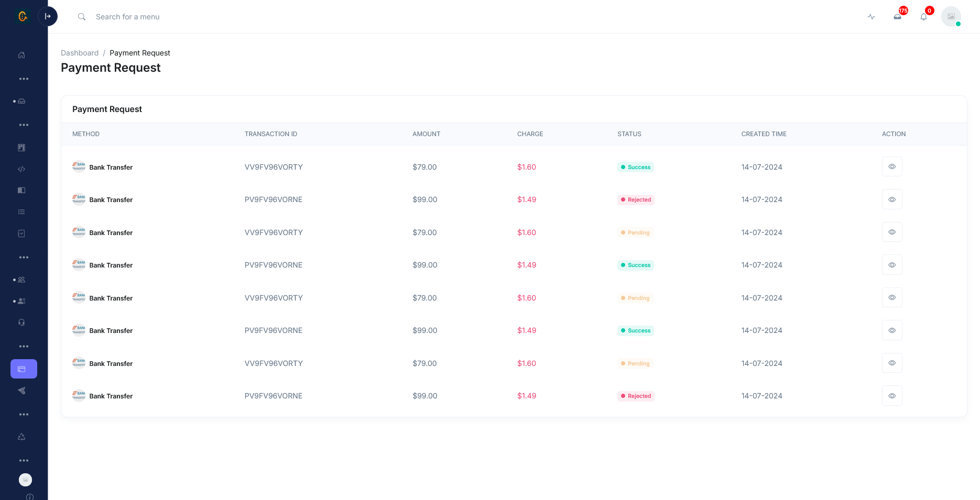
Task: Open the tray icon in the sidebar
Action: (21, 101)
